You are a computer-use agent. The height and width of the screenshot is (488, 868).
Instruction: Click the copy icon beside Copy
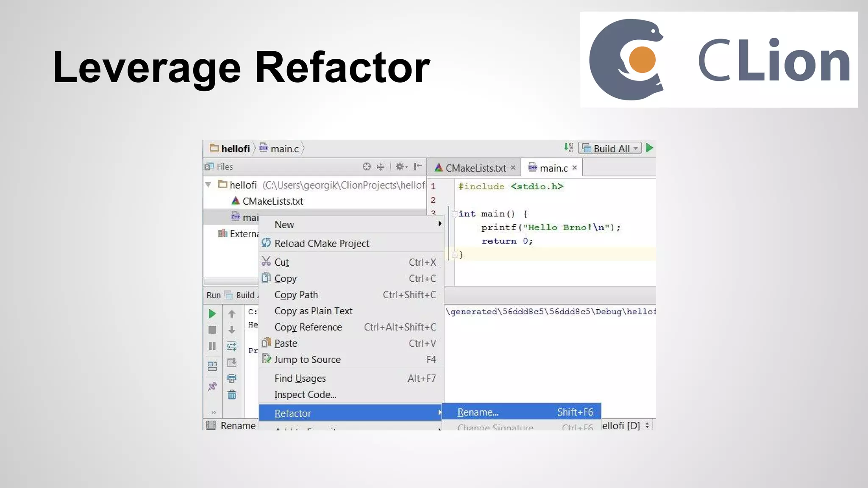(x=266, y=277)
